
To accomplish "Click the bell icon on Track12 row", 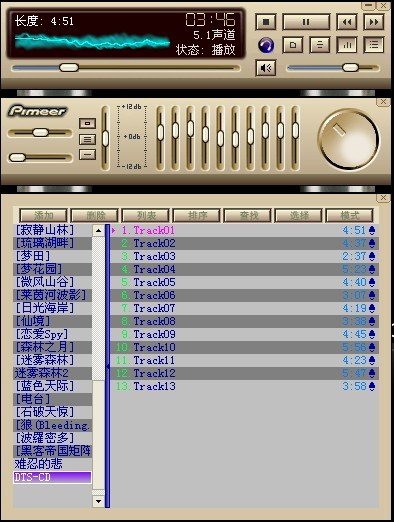I will (372, 373).
